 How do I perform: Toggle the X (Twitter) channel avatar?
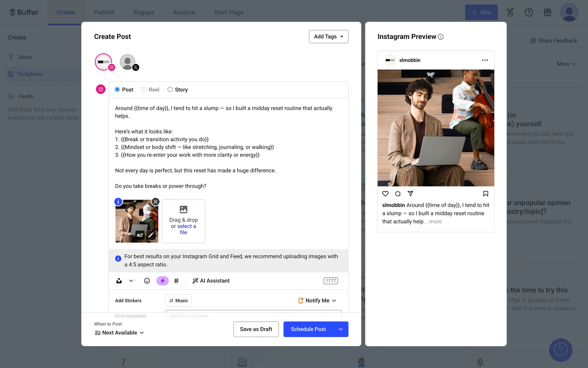pyautogui.click(x=128, y=62)
